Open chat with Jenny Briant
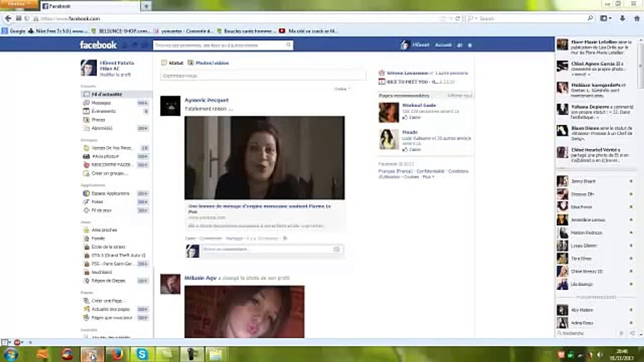Image resolution: width=644 pixels, height=362 pixels. click(x=595, y=181)
